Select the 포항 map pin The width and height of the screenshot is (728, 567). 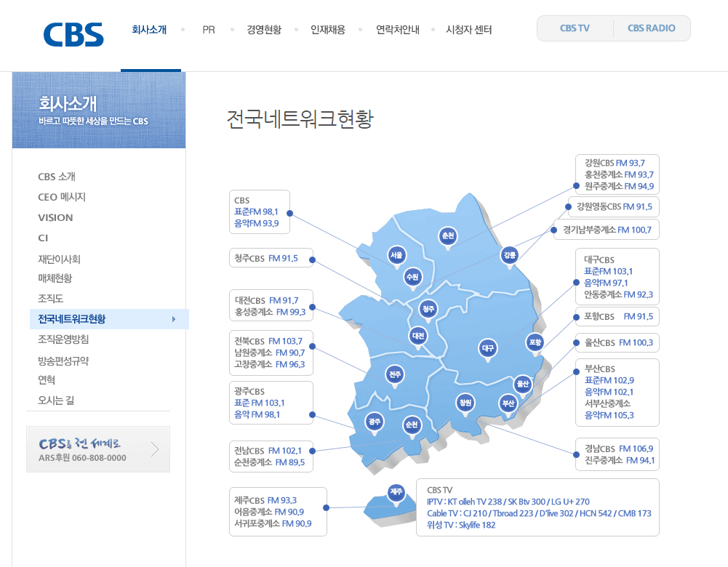[535, 344]
